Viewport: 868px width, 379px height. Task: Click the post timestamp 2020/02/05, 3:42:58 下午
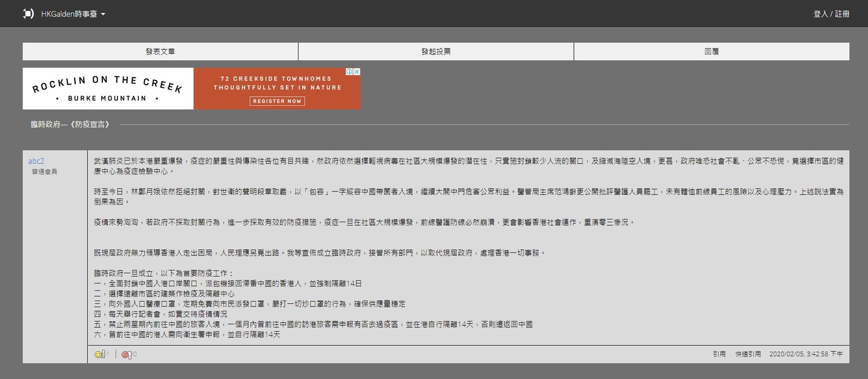[806, 354]
